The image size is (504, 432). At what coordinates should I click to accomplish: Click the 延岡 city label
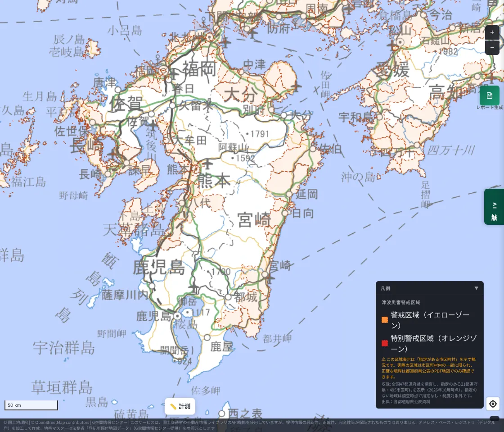307,194
